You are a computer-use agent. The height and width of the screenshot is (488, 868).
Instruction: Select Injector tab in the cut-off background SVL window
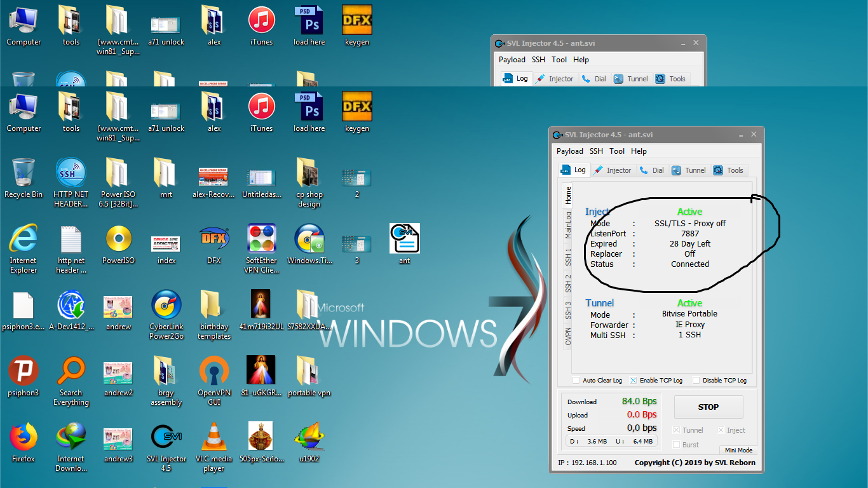click(554, 79)
